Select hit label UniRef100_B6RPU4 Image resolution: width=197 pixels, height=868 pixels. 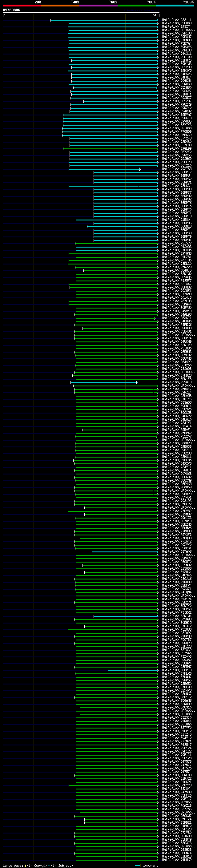(x=177, y=176)
